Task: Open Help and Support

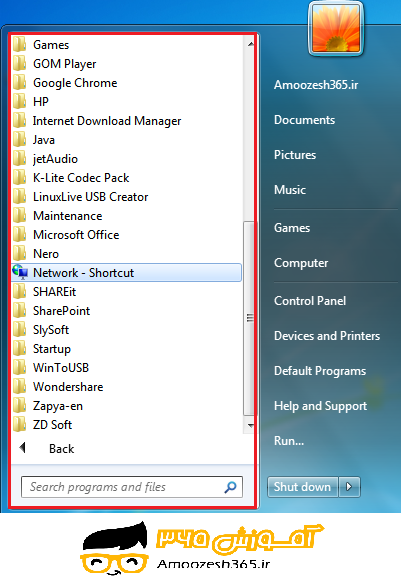Action: pyautogui.click(x=320, y=406)
